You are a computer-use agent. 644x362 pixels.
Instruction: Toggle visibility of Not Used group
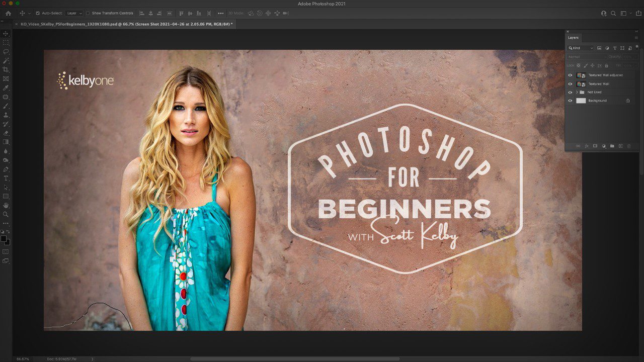tap(570, 92)
